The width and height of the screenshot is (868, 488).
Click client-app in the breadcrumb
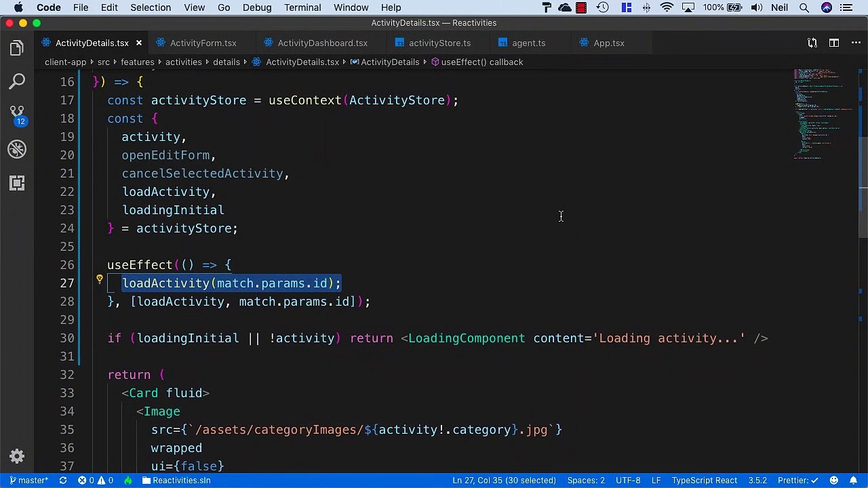(x=65, y=62)
